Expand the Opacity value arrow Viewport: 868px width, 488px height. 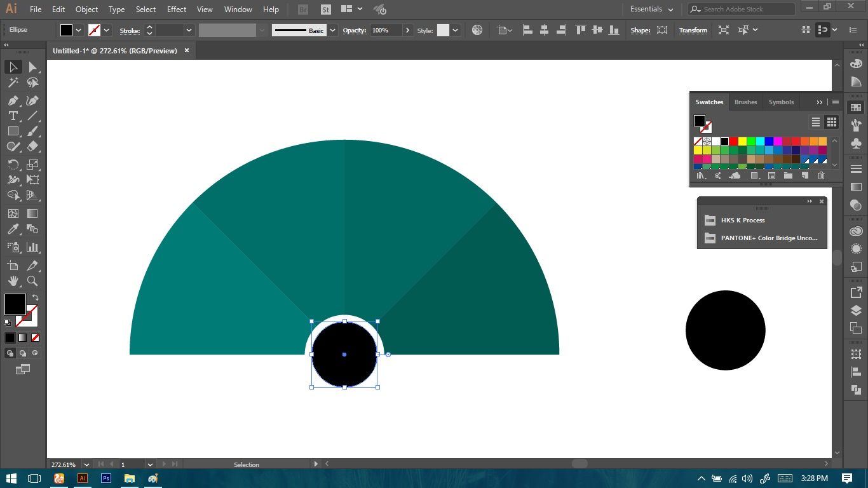coord(407,30)
